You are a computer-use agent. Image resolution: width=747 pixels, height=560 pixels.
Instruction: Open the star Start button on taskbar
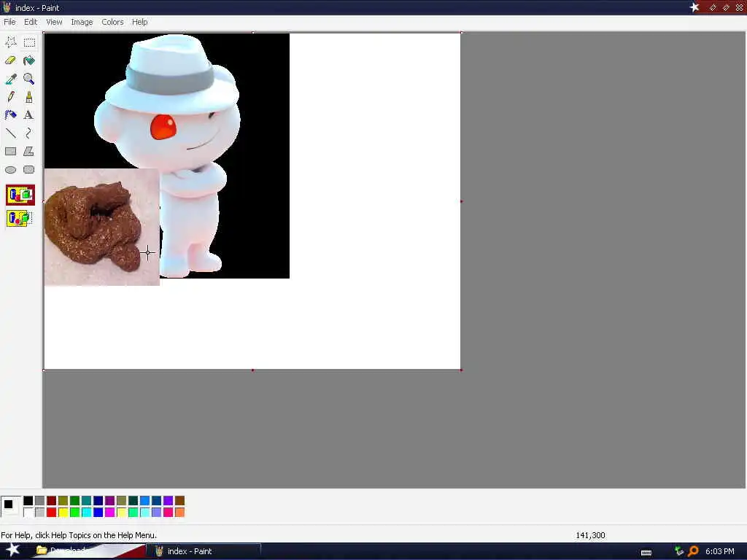[12, 550]
